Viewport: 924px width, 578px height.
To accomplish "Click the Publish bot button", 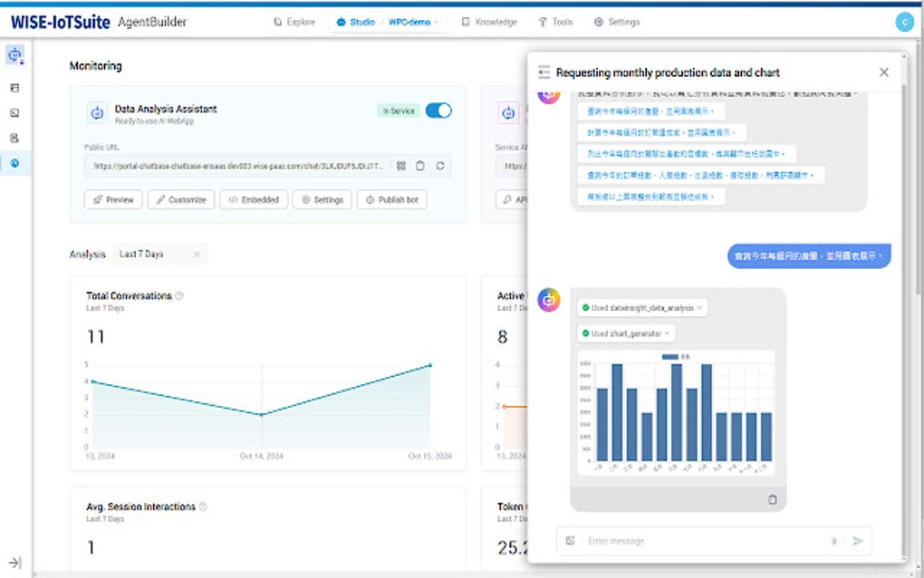I will [391, 199].
